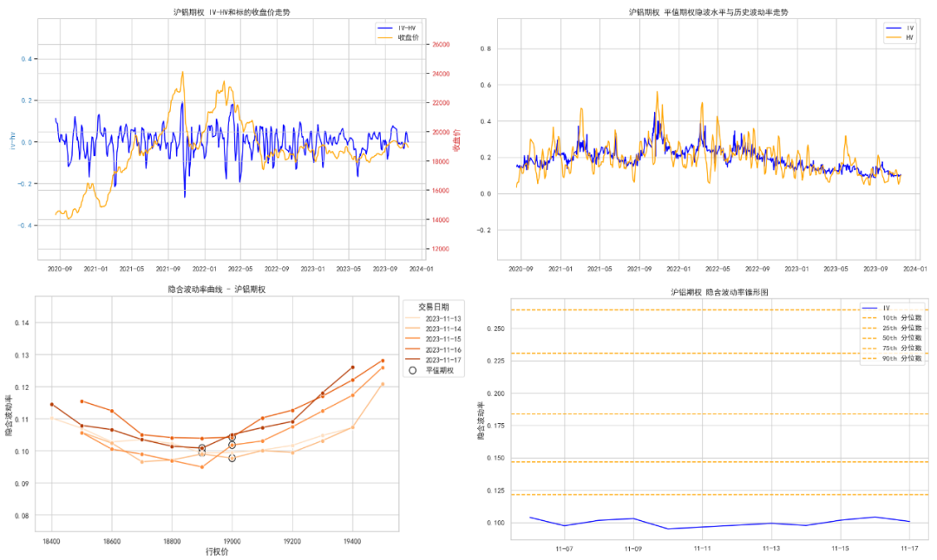The image size is (937, 560).
Task: Click the title "沪铝期权 IV-HV和标的收盘价走势"
Action: [x=232, y=12]
